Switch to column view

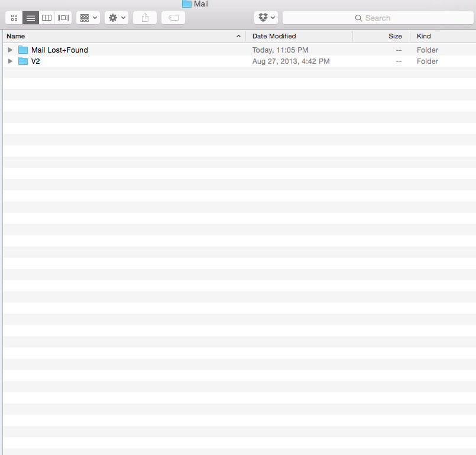[x=47, y=18]
